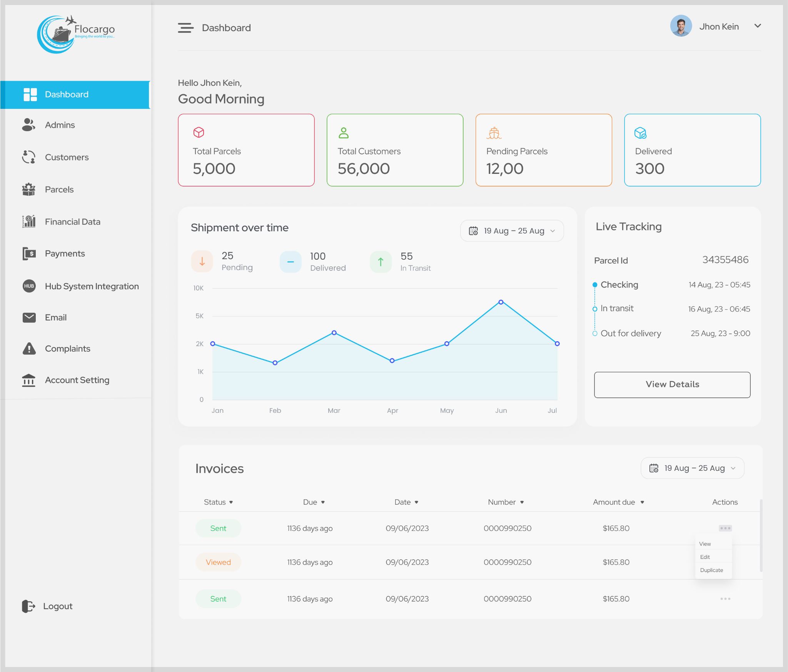Click the Flocargo logo
The width and height of the screenshot is (788, 672).
[75, 34]
